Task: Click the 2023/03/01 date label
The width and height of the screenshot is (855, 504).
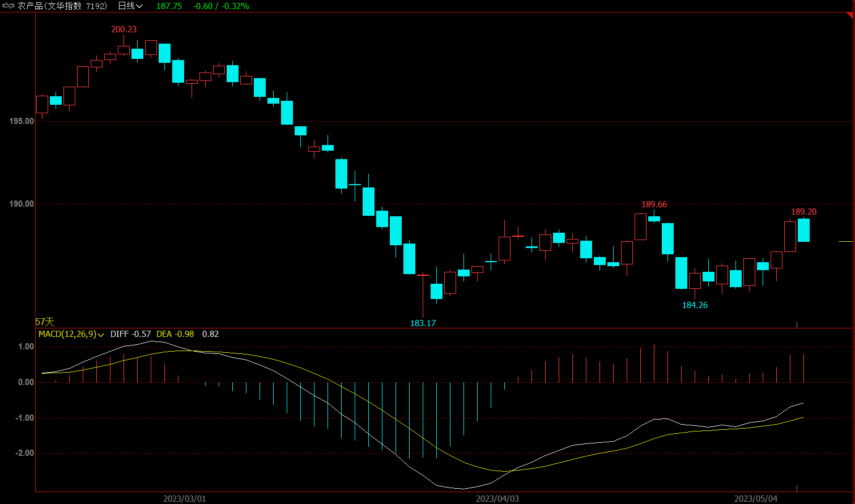Action: point(185,498)
